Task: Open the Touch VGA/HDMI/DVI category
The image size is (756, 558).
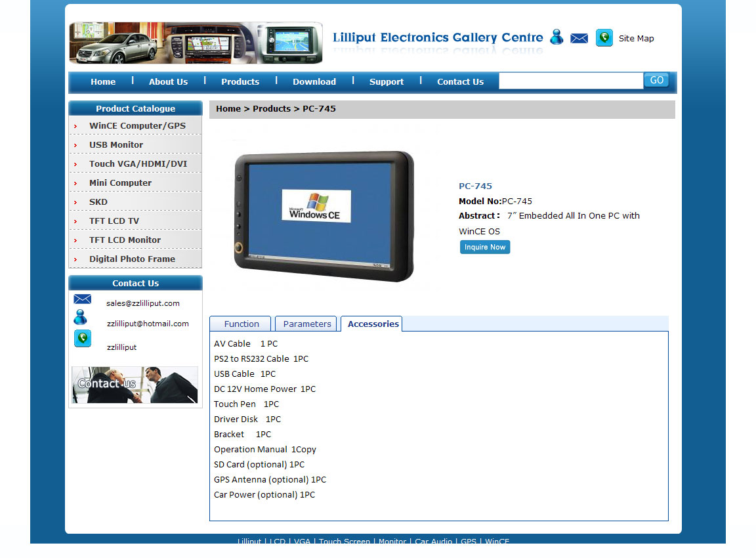Action: pos(138,163)
